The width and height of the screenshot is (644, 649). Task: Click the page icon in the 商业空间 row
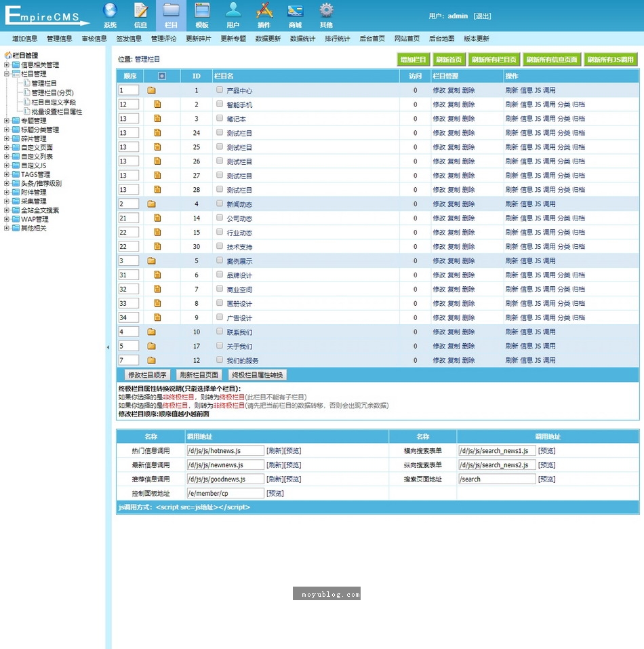pos(157,289)
